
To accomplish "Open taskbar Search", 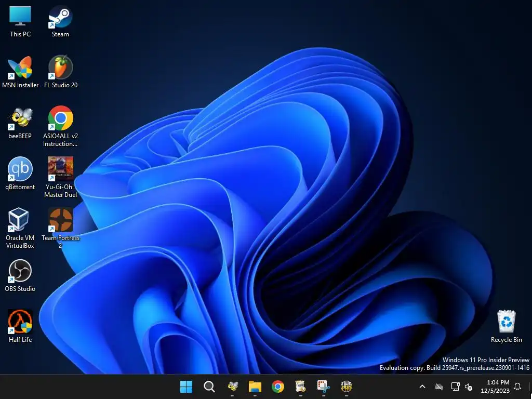I will (209, 387).
